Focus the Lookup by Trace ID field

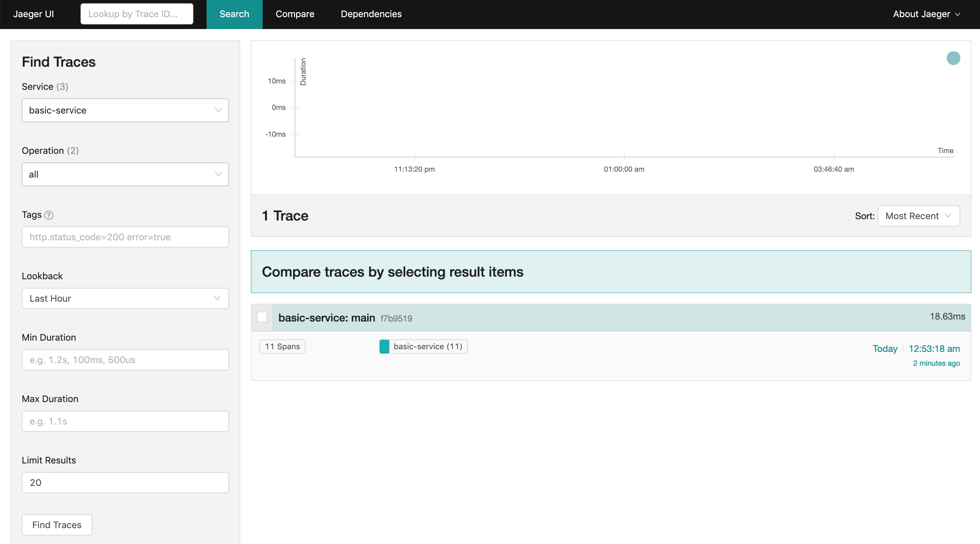point(137,14)
